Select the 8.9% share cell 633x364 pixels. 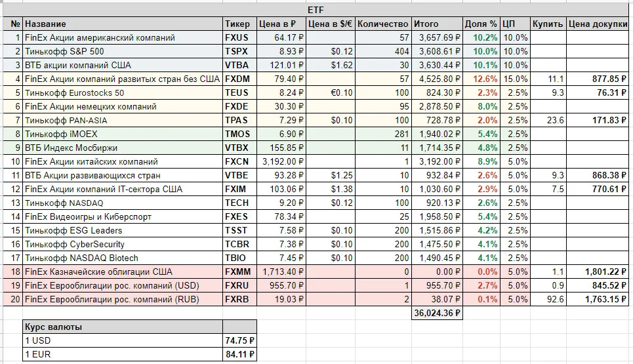[x=481, y=161]
